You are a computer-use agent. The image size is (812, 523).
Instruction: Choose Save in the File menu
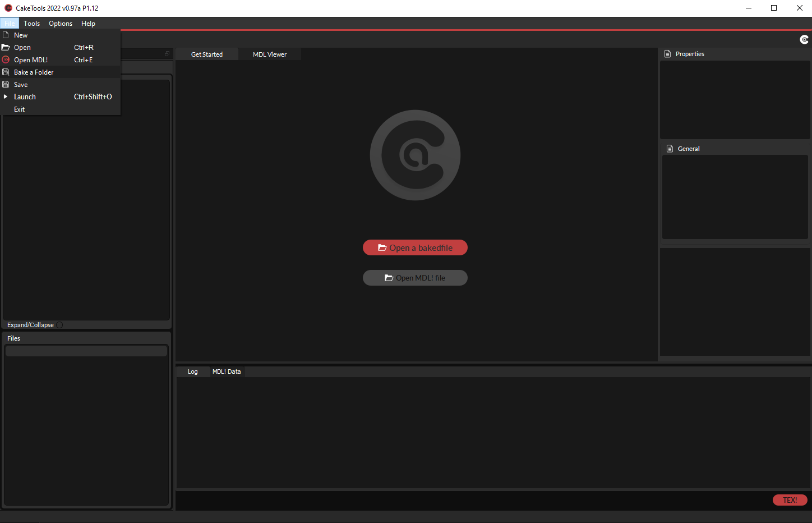click(x=61, y=85)
